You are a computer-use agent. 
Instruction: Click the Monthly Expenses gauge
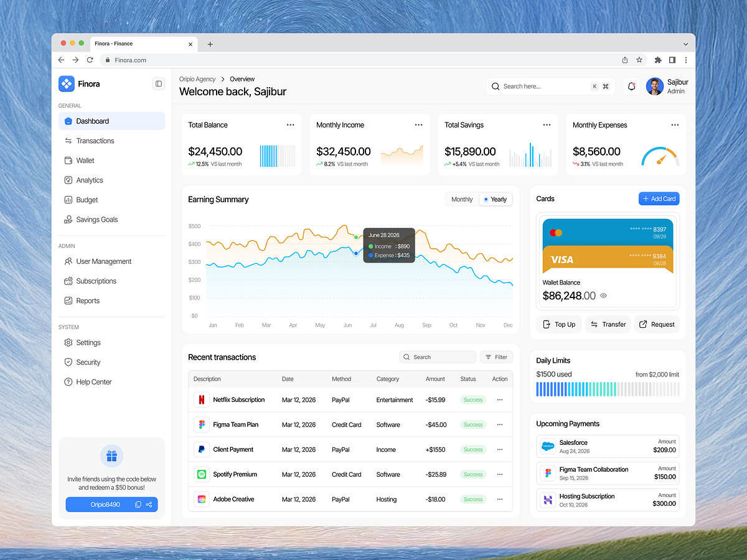pyautogui.click(x=660, y=156)
